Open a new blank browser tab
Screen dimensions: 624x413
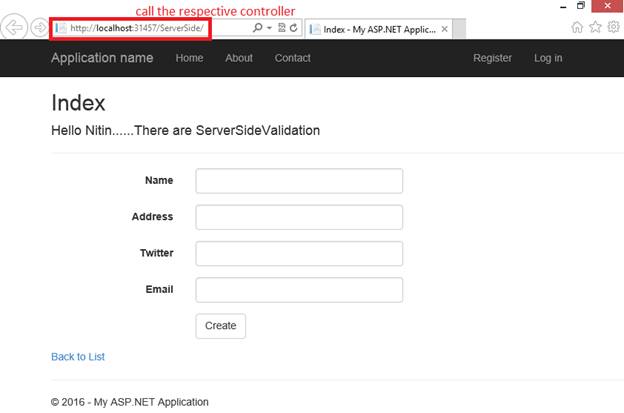click(x=459, y=29)
